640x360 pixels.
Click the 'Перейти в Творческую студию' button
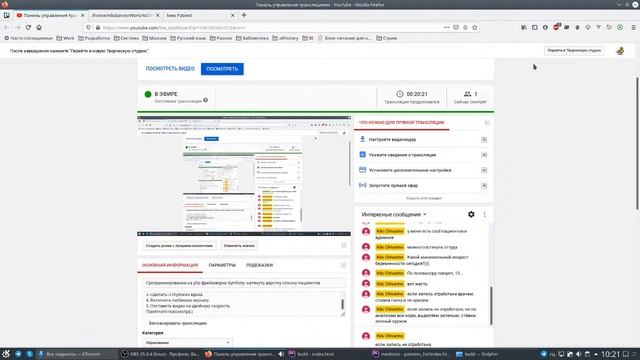click(574, 51)
